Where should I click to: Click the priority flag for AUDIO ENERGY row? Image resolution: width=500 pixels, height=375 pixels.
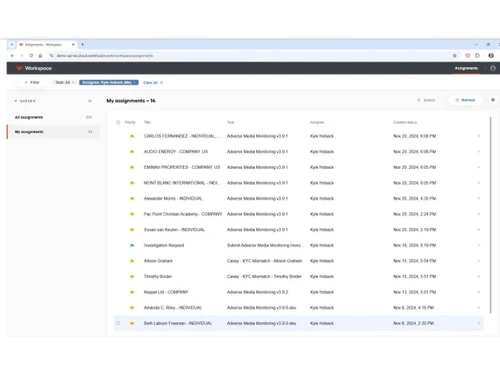(x=132, y=152)
